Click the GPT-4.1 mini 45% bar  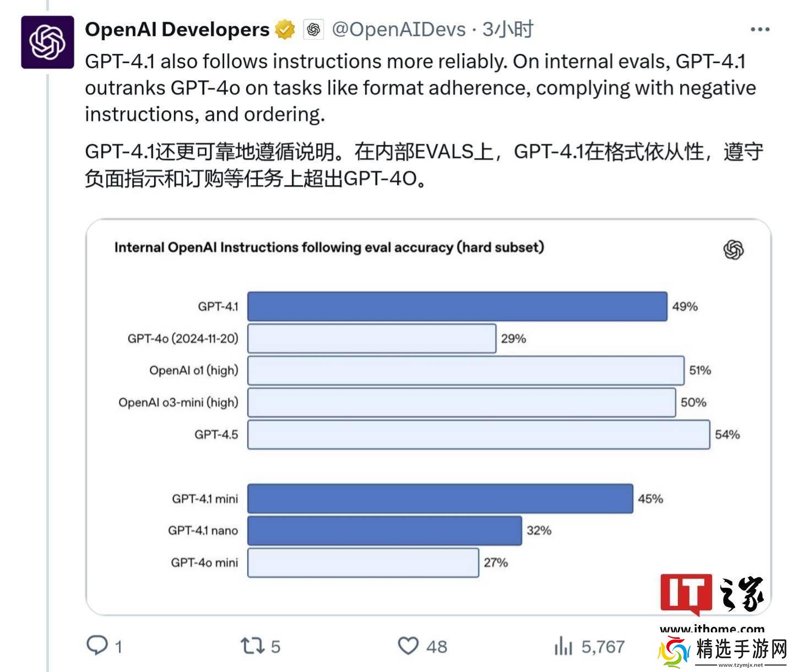point(440,498)
